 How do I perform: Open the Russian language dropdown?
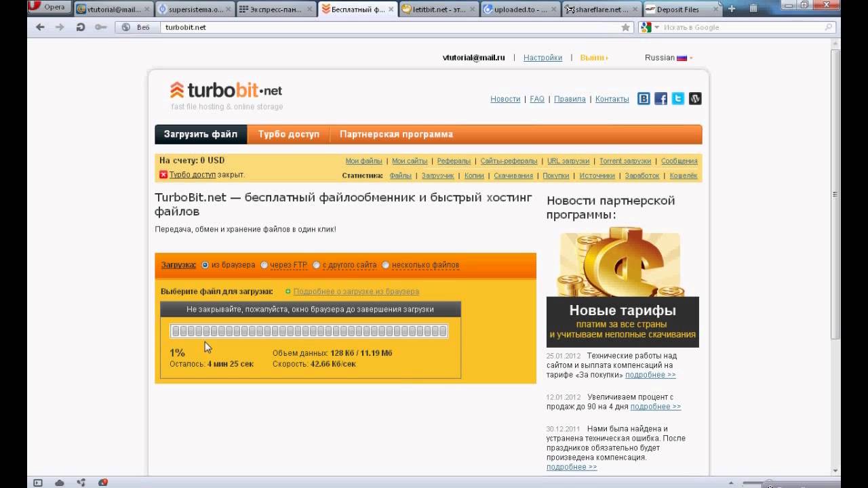pos(668,58)
